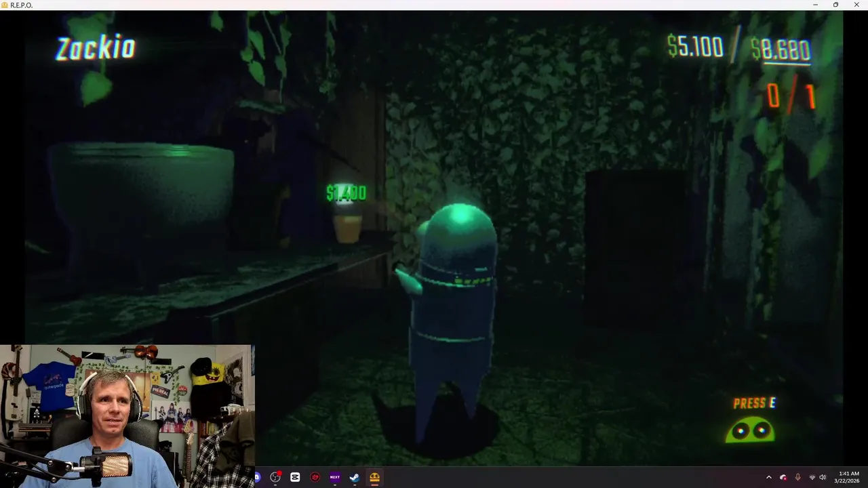The image size is (868, 488).
Task: Click the R.E.P.O. window title icon
Action: pos(5,5)
